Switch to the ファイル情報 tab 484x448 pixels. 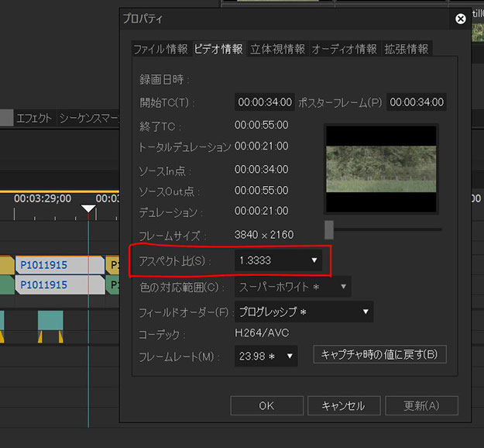tap(160, 49)
